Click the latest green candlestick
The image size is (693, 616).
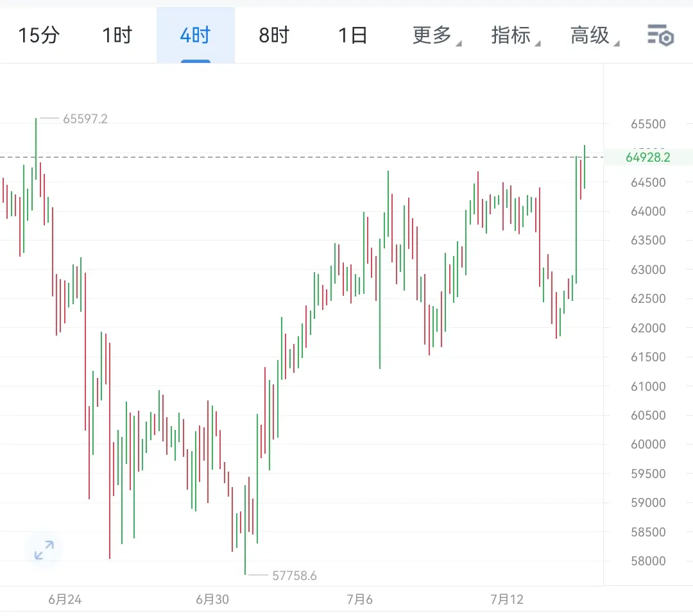585,167
